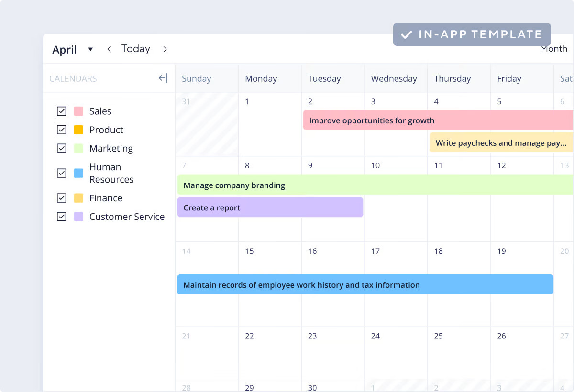Advance to the next month with the right chevron
The width and height of the screenshot is (574, 392).
pyautogui.click(x=165, y=49)
